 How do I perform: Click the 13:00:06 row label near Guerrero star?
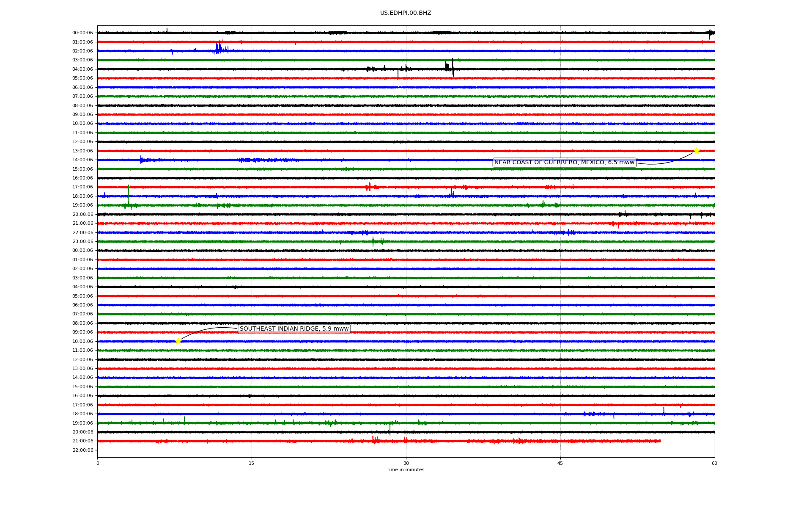pyautogui.click(x=82, y=151)
